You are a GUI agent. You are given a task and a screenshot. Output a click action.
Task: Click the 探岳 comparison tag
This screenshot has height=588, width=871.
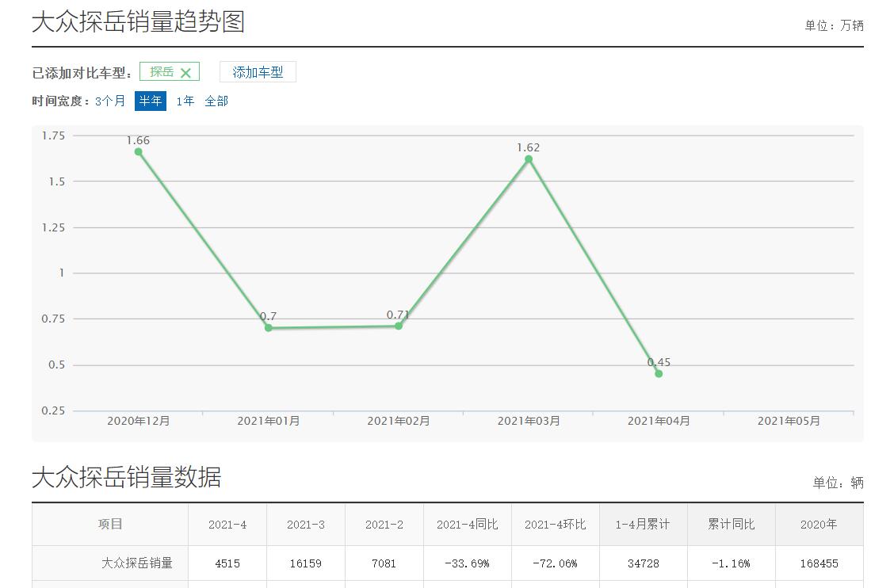(x=162, y=72)
